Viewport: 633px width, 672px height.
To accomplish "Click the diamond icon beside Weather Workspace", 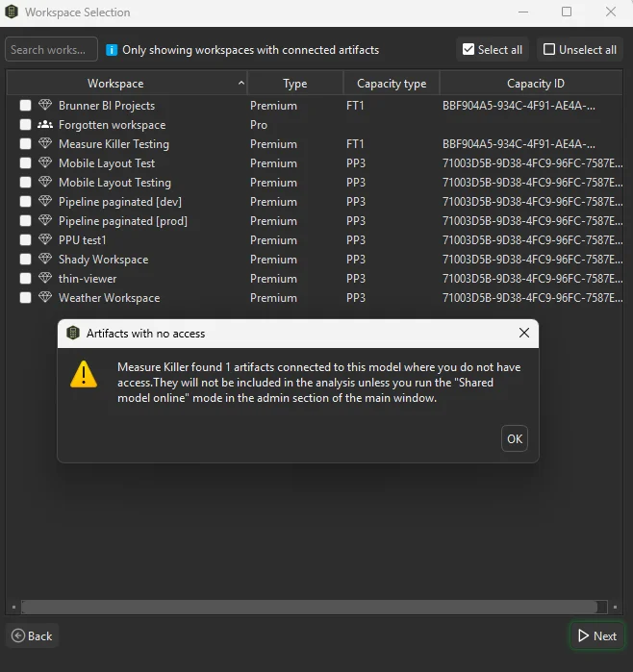I will click(45, 297).
